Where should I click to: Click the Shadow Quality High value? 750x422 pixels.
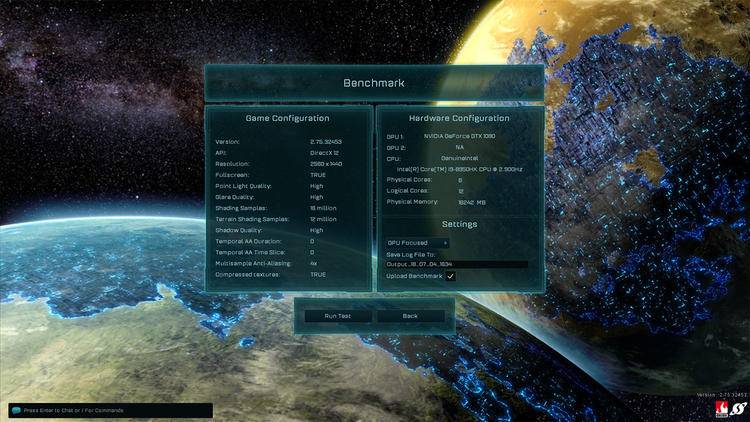coord(316,230)
